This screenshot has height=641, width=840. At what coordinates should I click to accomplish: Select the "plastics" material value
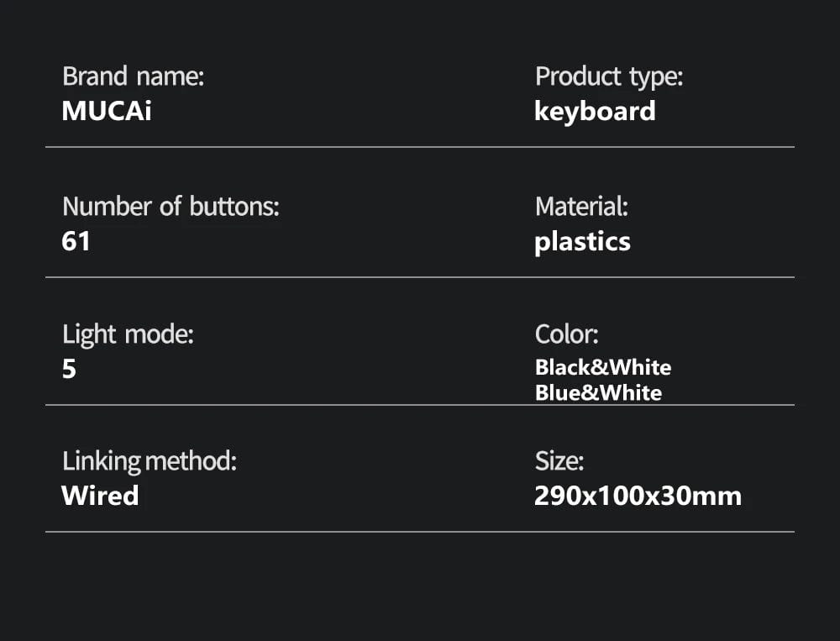click(x=582, y=242)
